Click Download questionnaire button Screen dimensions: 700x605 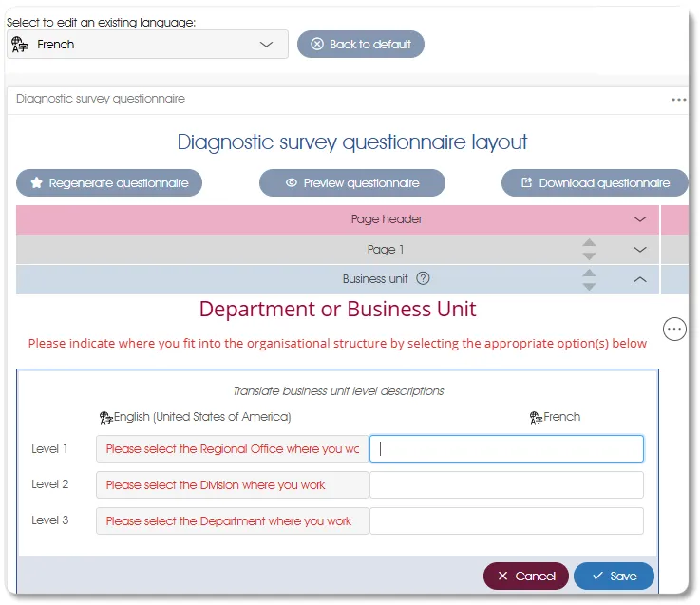[595, 182]
